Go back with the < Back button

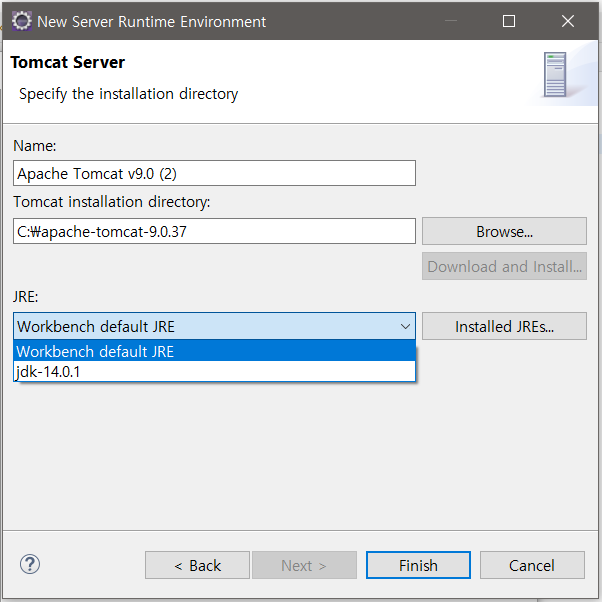tap(197, 565)
